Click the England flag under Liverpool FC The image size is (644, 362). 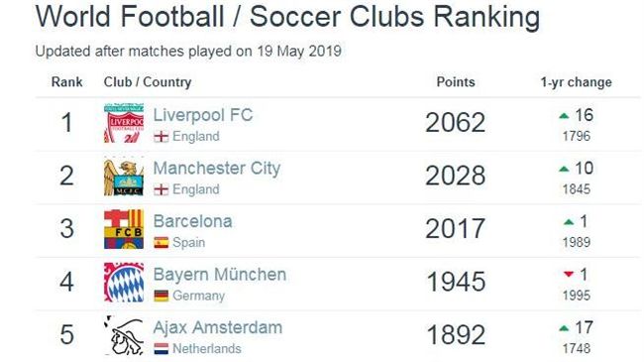pos(161,137)
